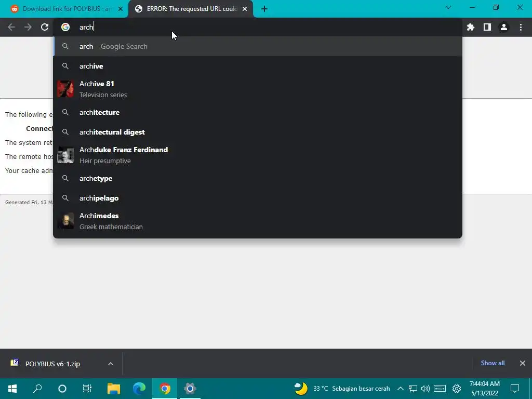Image resolution: width=532 pixels, height=399 pixels.
Task: Show hidden system tray icons
Action: coord(401,389)
